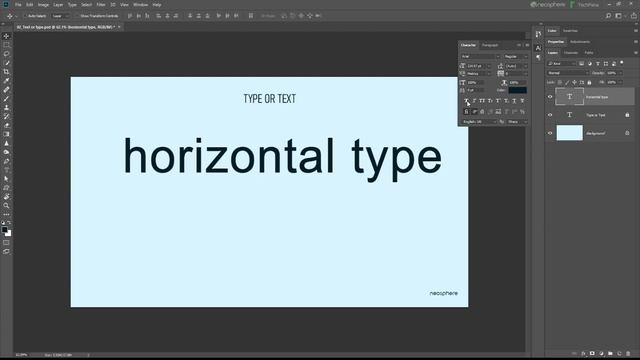Screen dimensions: 640x360
Task: Create a new group folder icon
Action: click(x=610, y=353)
